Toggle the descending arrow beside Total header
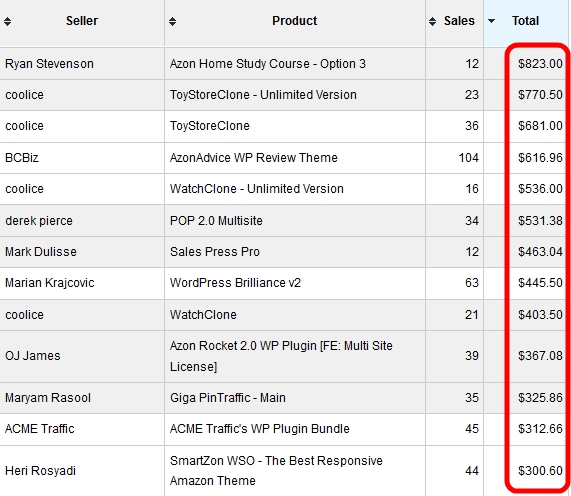Viewport: 571px width, 496px height. [491, 21]
